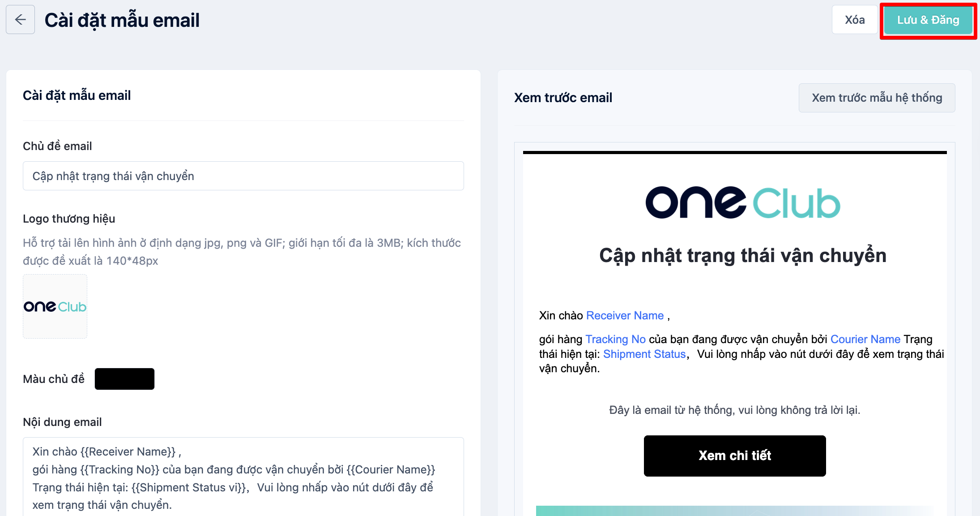The image size is (980, 516).
Task: Go back using the arrow icon
Action: (x=20, y=20)
